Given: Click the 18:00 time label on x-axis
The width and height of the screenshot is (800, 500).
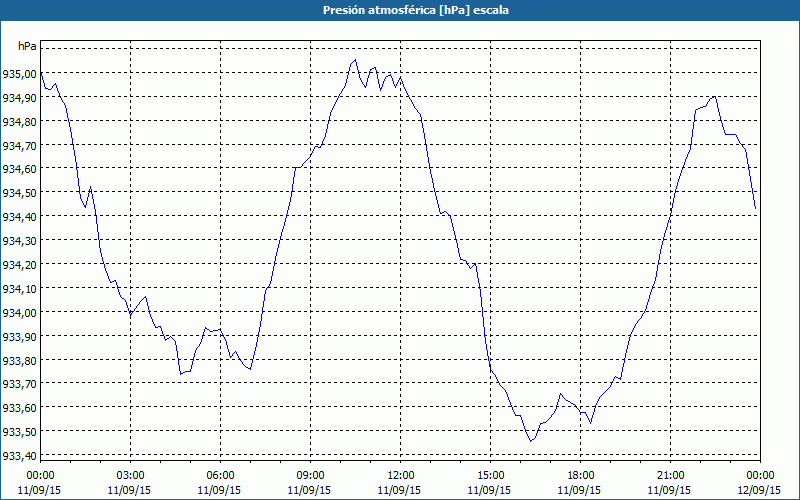Looking at the screenshot, I should point(581,476).
